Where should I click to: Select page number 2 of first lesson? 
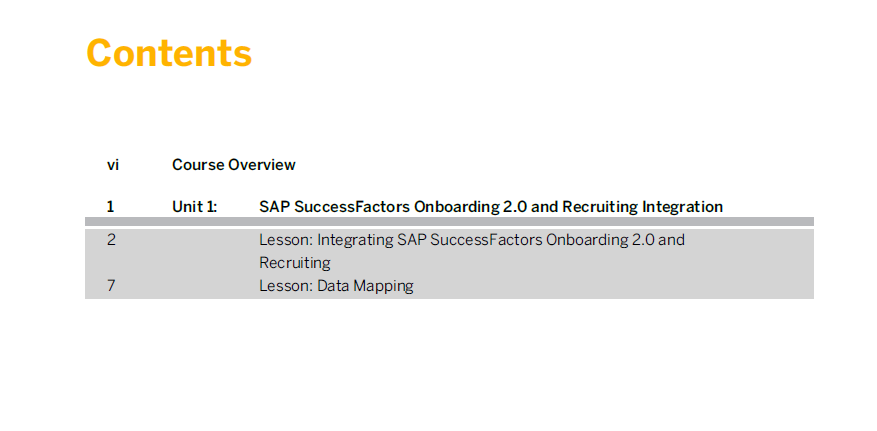click(111, 240)
